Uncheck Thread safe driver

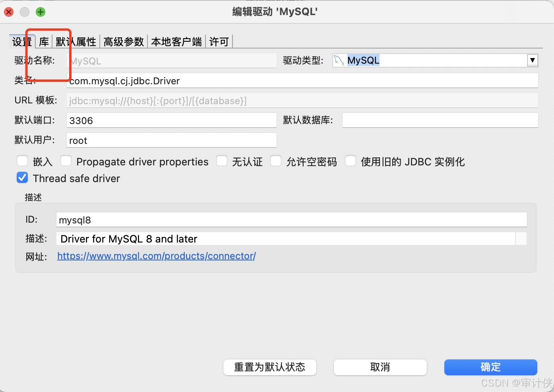point(22,178)
